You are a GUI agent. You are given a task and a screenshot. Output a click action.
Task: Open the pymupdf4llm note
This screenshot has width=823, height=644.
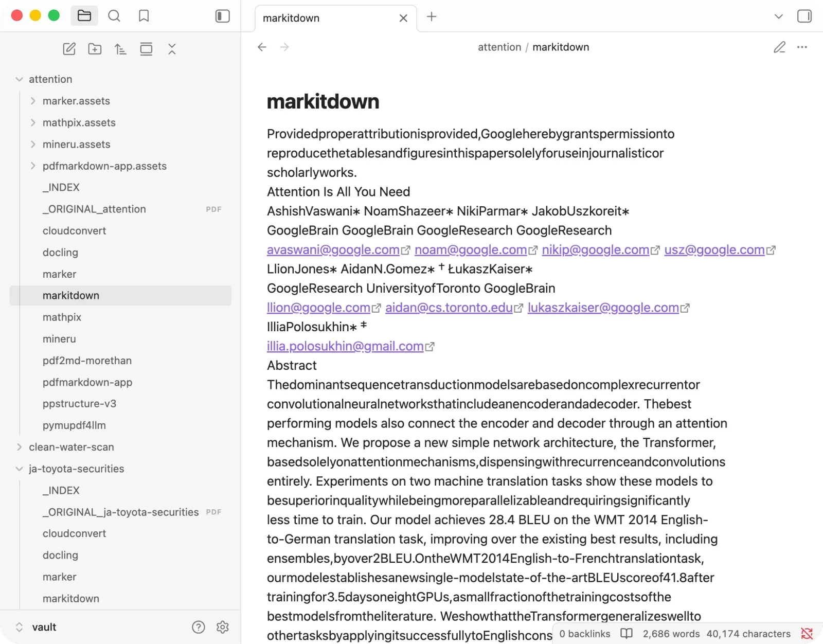(x=120, y=425)
